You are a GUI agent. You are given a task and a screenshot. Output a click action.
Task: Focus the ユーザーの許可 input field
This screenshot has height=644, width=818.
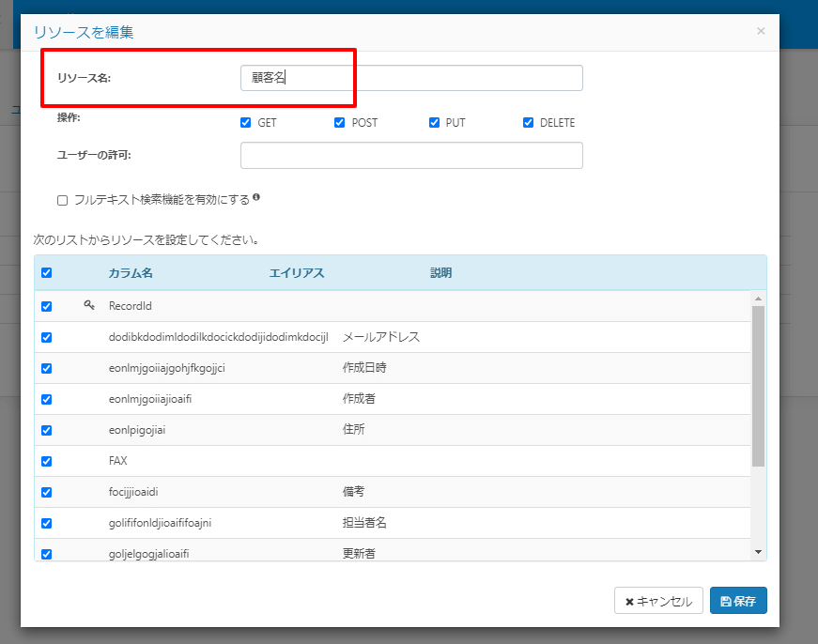pyautogui.click(x=411, y=155)
